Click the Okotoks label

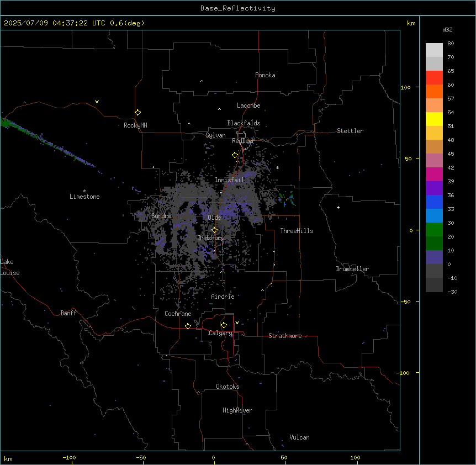pos(228,387)
